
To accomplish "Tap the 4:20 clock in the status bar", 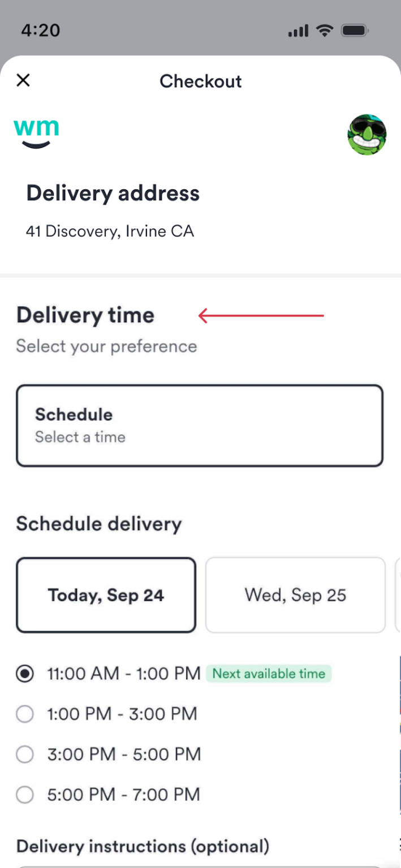I will (x=40, y=30).
